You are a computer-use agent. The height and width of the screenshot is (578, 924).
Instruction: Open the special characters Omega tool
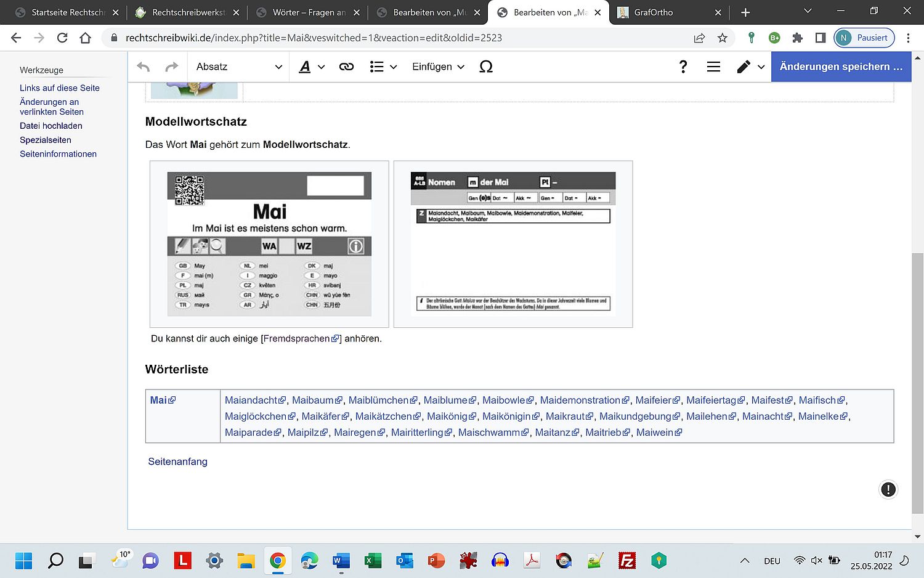[486, 67]
